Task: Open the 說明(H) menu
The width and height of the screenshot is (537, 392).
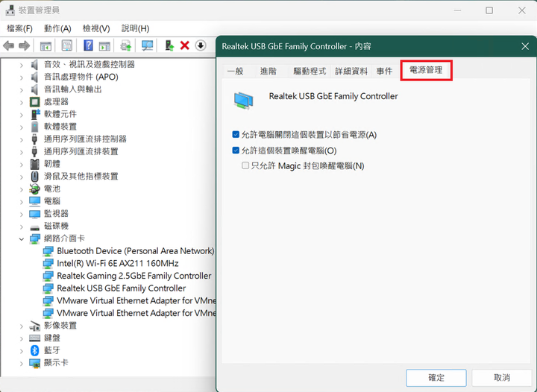Action: tap(135, 28)
